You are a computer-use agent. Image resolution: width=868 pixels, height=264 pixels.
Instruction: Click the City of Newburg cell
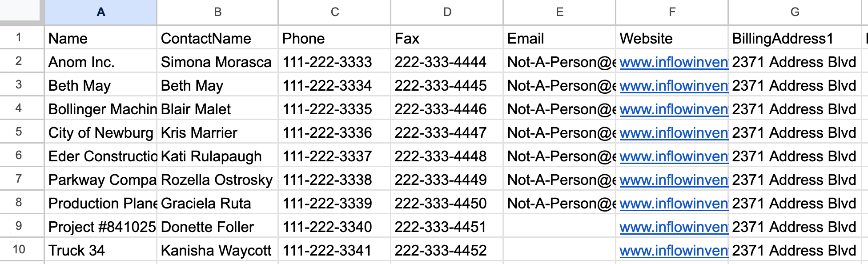pos(101,133)
